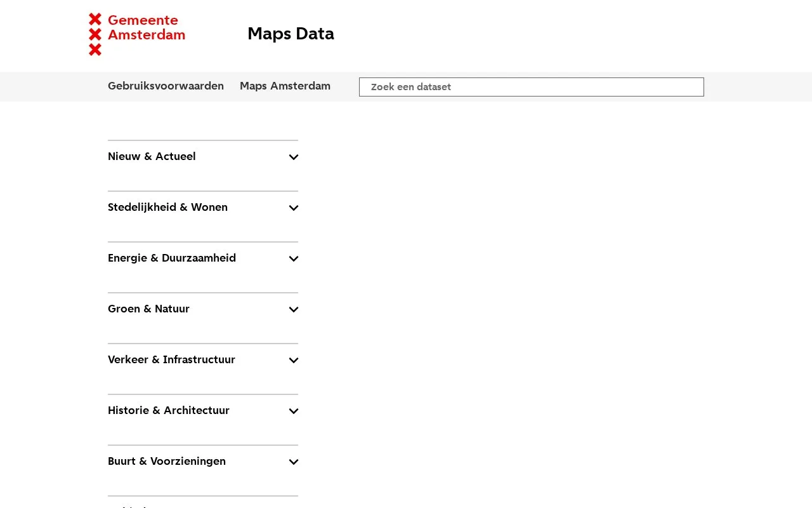
Task: Select the Nieuw & Actueel category label
Action: point(152,156)
